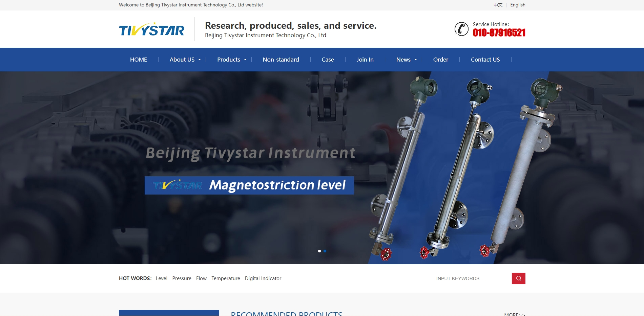644x316 pixels.
Task: Open the News menu item
Action: tap(403, 60)
